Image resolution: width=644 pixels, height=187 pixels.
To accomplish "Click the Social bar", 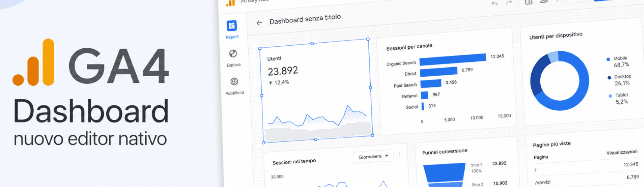I will click(423, 107).
